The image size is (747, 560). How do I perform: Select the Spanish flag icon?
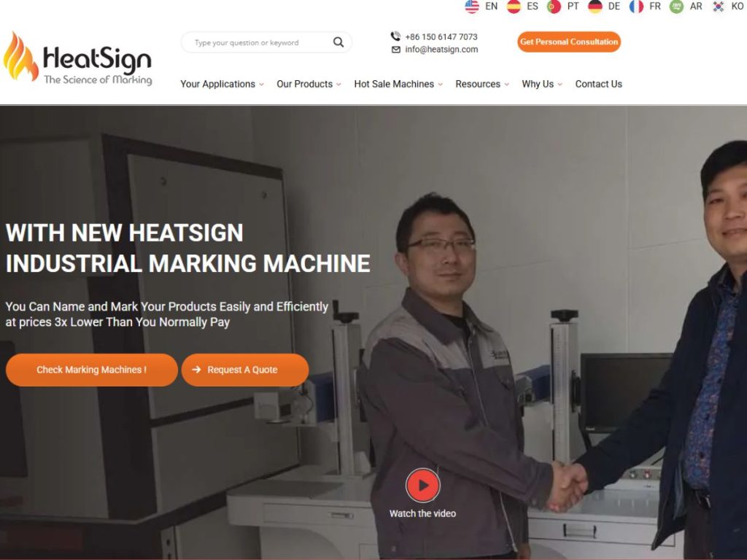(x=514, y=6)
